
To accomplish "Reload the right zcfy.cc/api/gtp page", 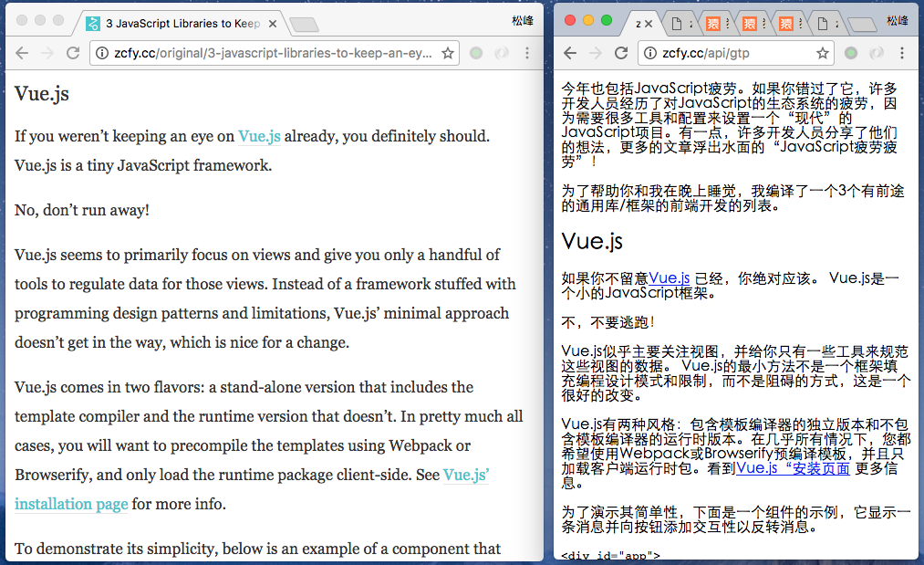I will pyautogui.click(x=621, y=53).
